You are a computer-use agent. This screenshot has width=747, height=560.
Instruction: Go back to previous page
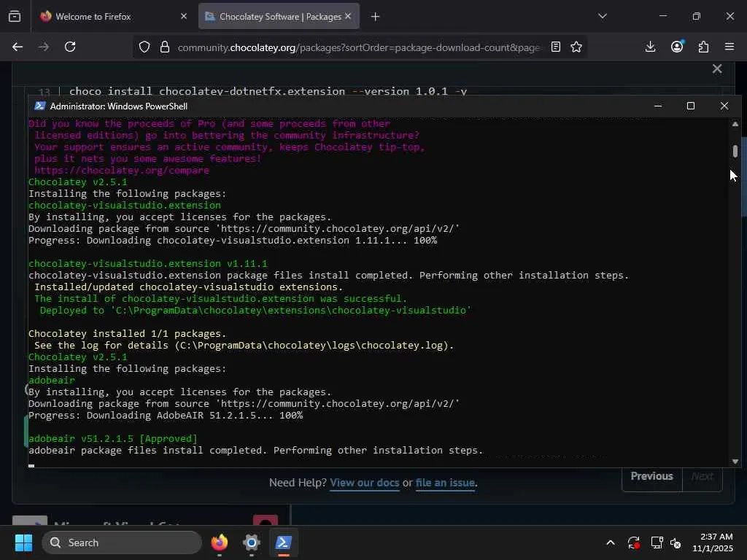pos(18,47)
